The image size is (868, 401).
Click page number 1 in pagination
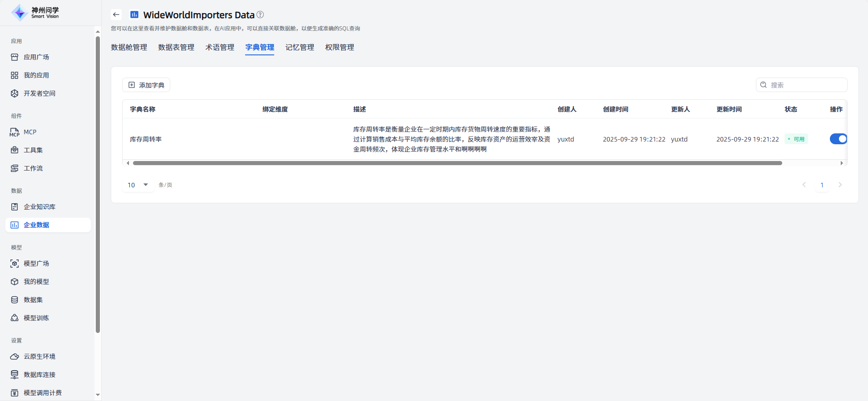(822, 185)
